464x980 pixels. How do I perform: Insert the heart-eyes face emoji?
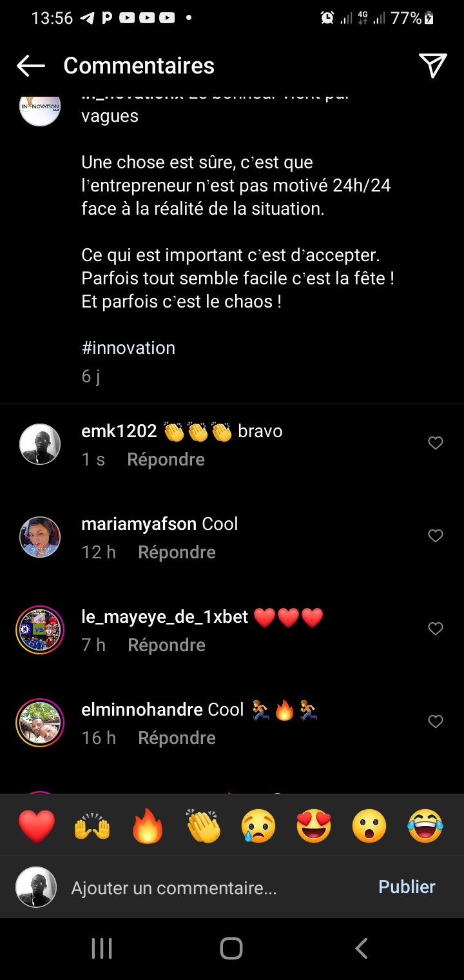click(314, 826)
